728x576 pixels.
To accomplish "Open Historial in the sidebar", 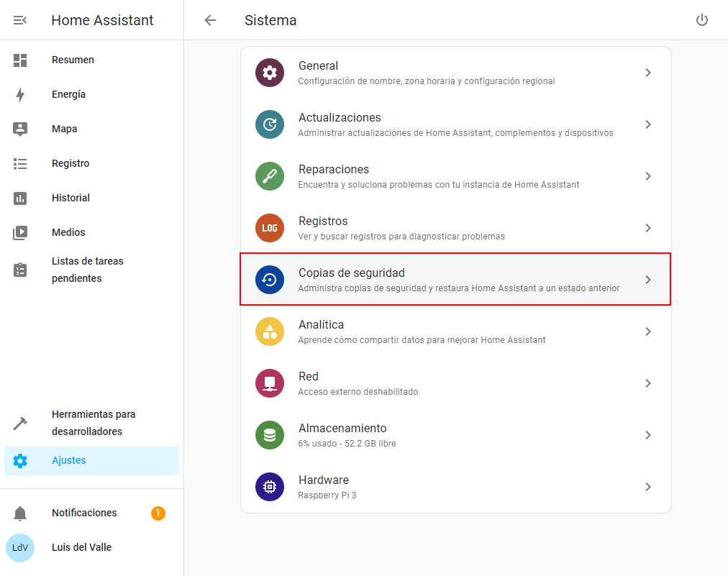I will click(91, 198).
